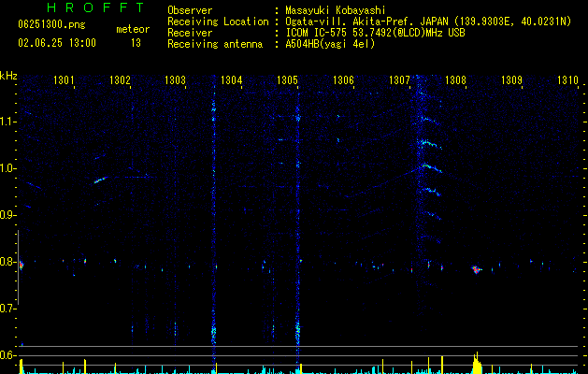Click the Observer label

tap(190, 10)
